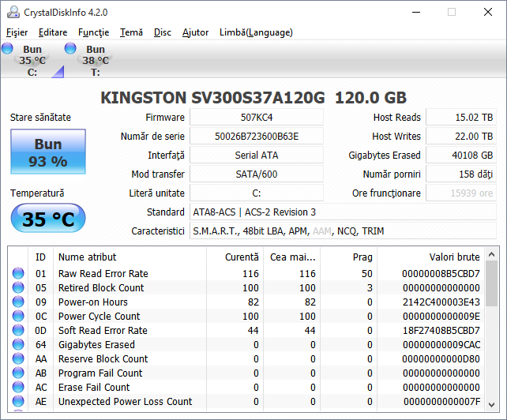
Task: Click the Mod transfer field SATA/600
Action: coord(257,174)
